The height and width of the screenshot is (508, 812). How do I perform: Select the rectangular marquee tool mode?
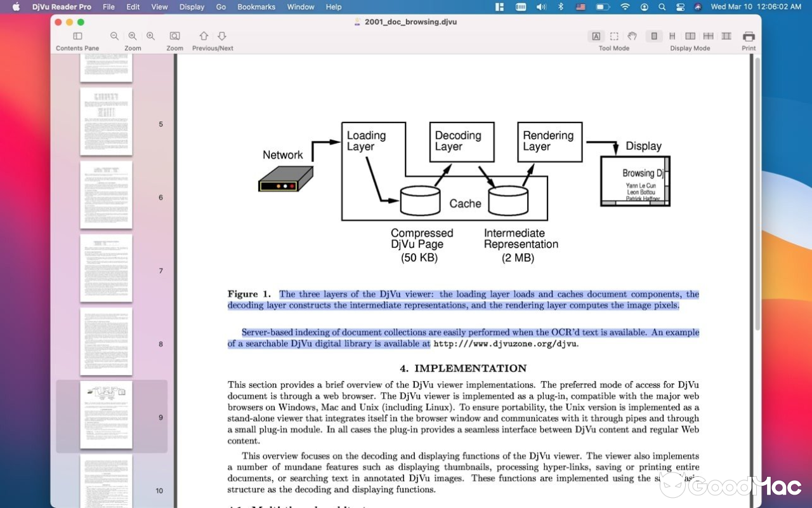pos(614,36)
